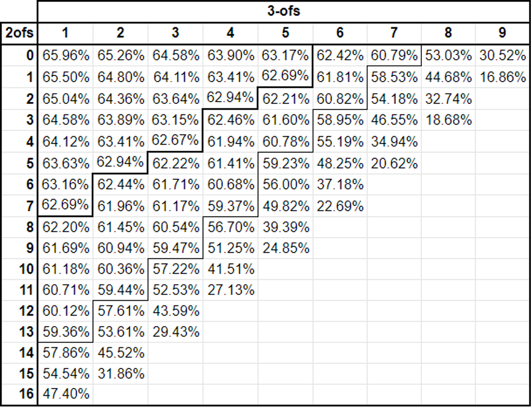Click column header 5
The width and height of the screenshot is (532, 407).
tap(285, 33)
